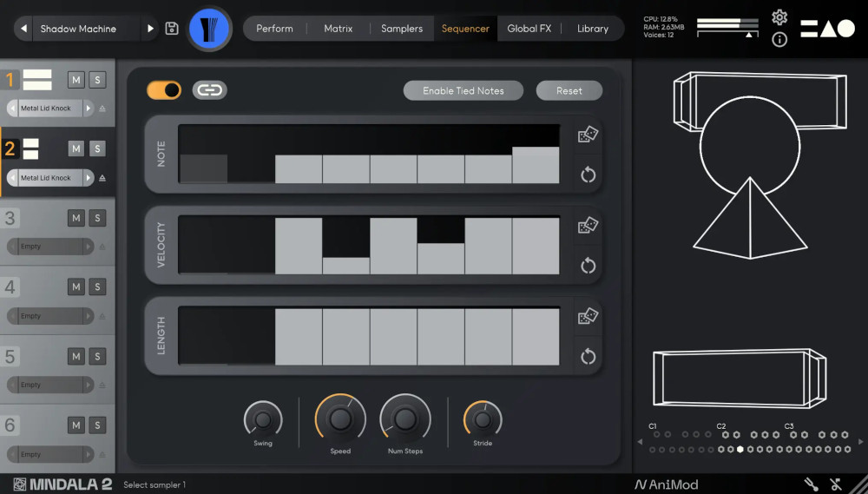Mute sampler 1
This screenshot has width=868, height=494.
tap(76, 80)
